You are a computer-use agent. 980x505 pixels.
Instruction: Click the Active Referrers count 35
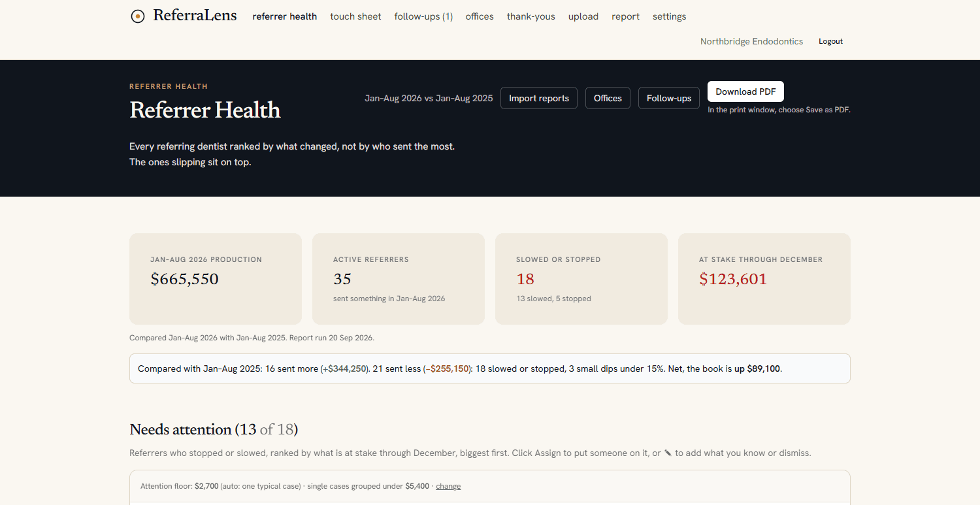342,279
